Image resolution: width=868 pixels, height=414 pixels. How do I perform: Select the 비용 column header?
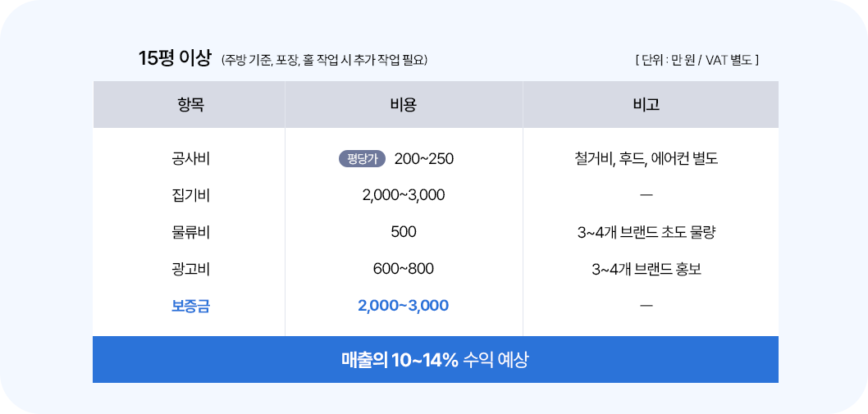coord(404,105)
